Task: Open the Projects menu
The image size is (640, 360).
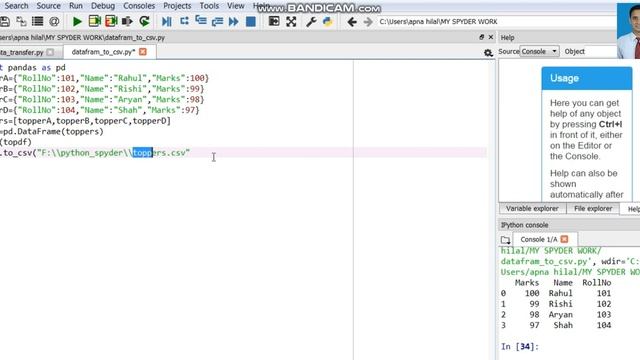Action: [x=177, y=6]
